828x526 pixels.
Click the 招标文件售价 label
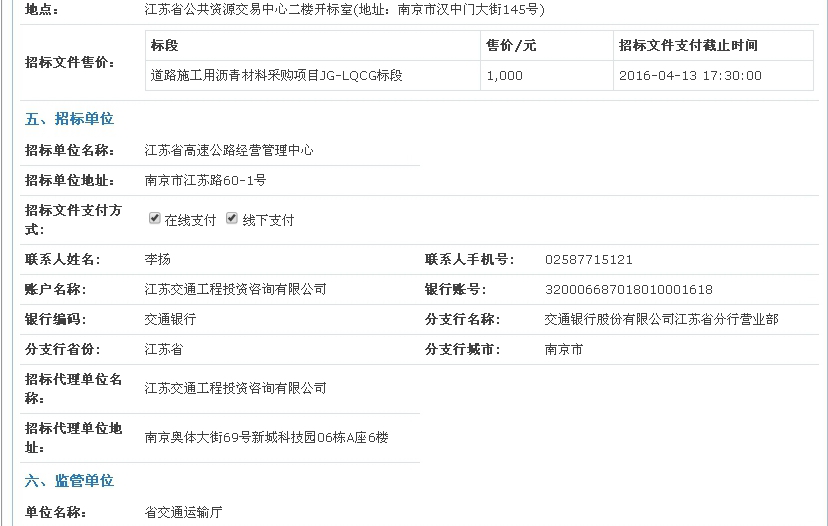click(x=70, y=62)
